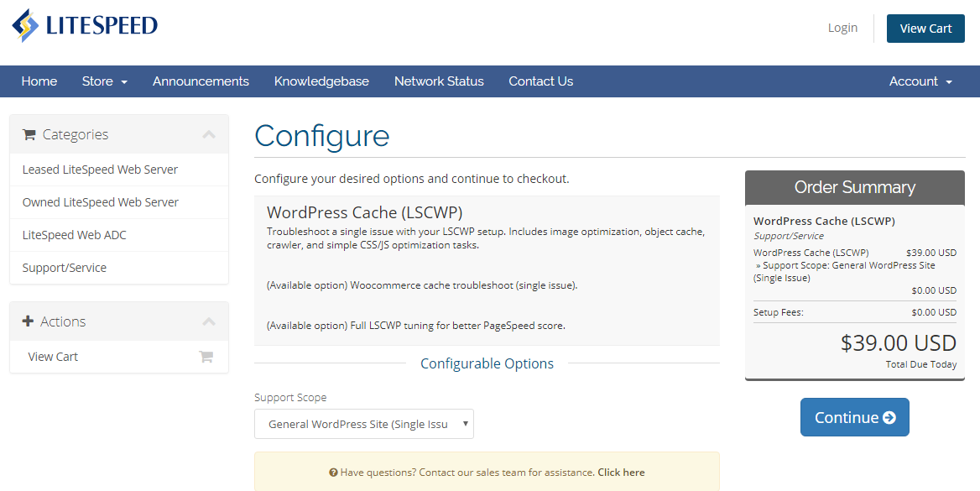Click the Login link
Viewport: 980px width, 491px height.
842,28
